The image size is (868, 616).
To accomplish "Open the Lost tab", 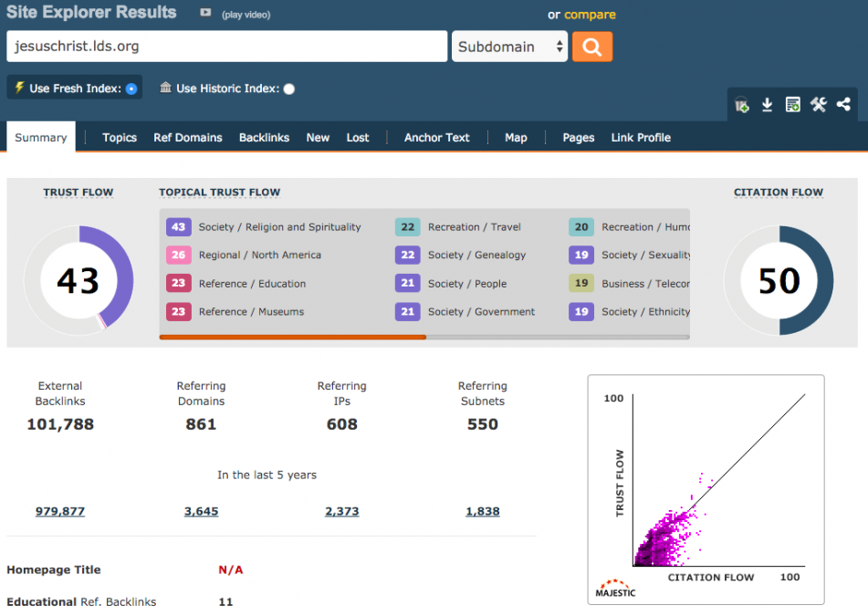I will coord(358,137).
